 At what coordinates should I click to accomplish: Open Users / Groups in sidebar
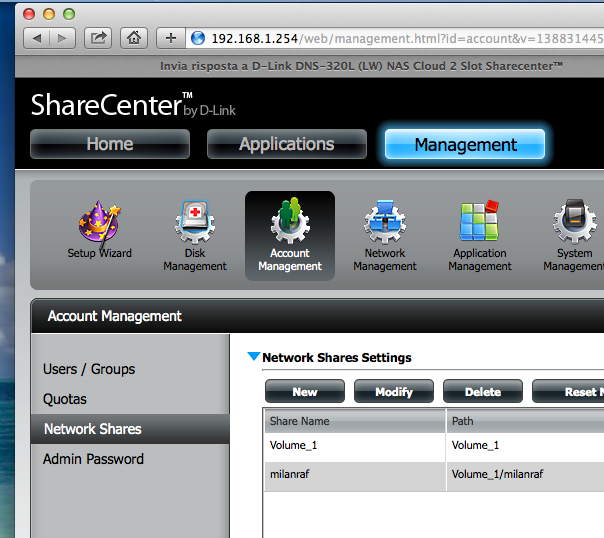tap(89, 369)
